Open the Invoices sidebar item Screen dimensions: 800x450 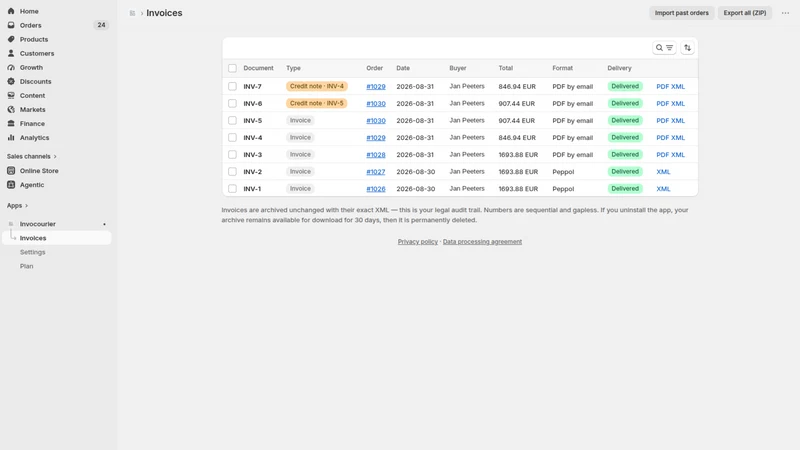pyautogui.click(x=57, y=238)
